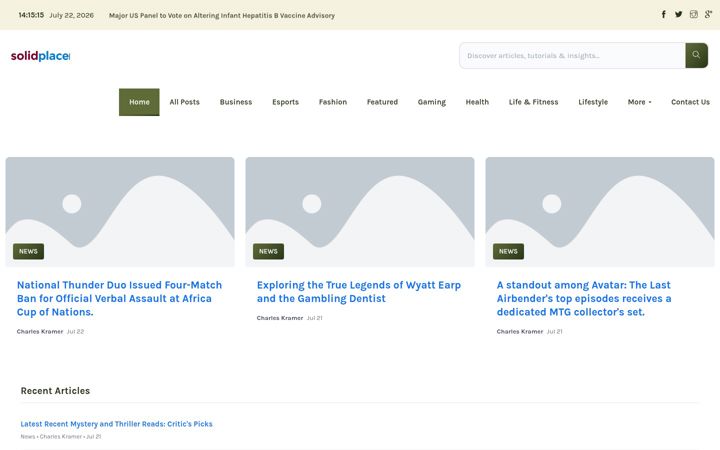Click the National Thunder Duo article thumbnail
720x450 pixels.
coord(120,212)
